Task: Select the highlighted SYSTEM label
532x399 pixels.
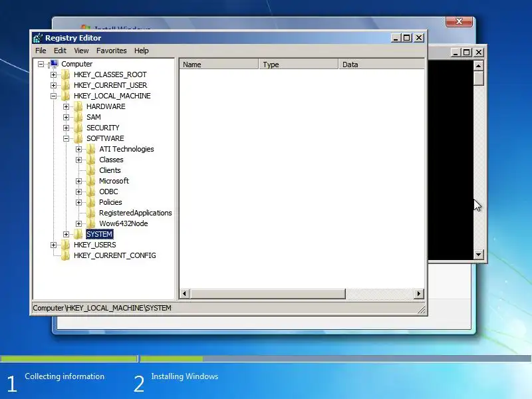Action: tap(99, 234)
